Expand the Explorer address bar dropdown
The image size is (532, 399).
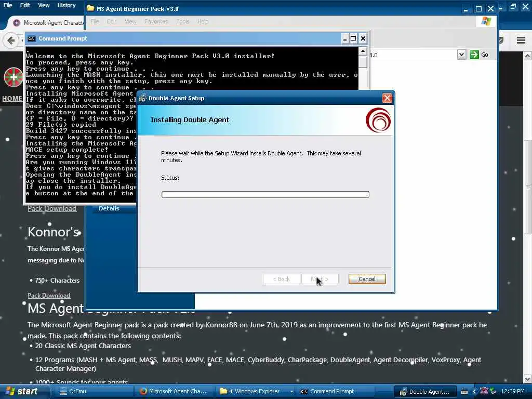(x=461, y=55)
